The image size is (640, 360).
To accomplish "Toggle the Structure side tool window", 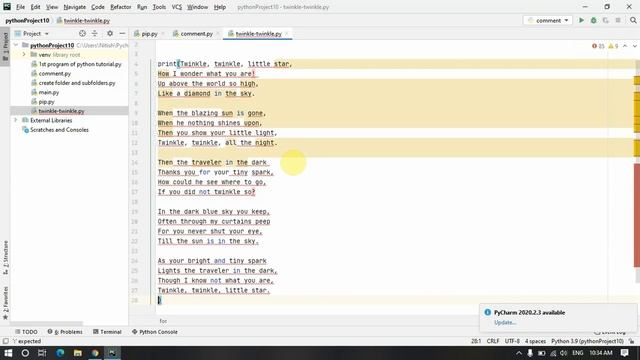I will (5, 257).
